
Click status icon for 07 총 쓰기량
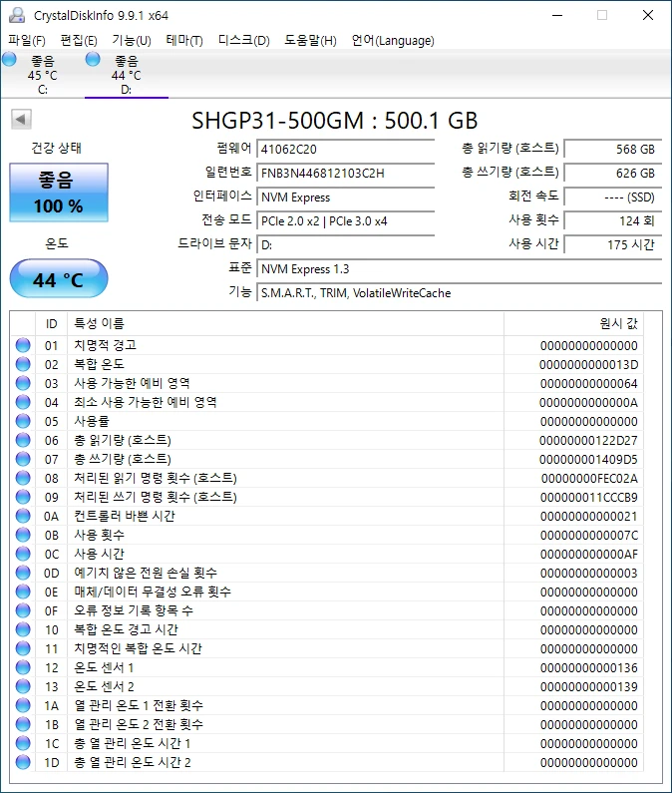click(23, 459)
